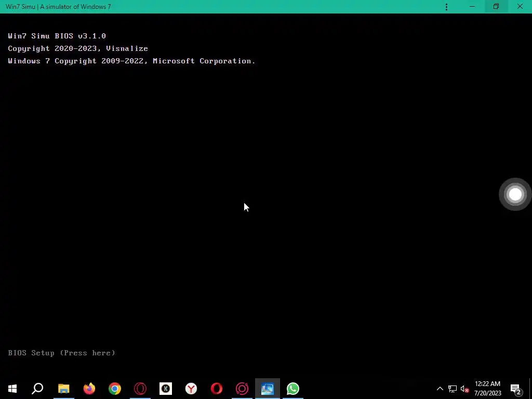
Task: Open WhatsApp from the taskbar
Action: click(293, 389)
